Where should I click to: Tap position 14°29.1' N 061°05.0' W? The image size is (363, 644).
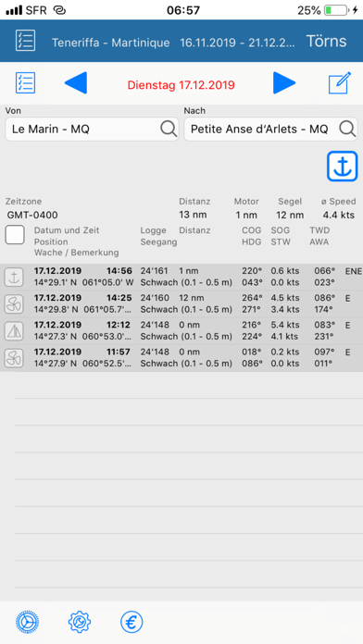pyautogui.click(x=84, y=282)
